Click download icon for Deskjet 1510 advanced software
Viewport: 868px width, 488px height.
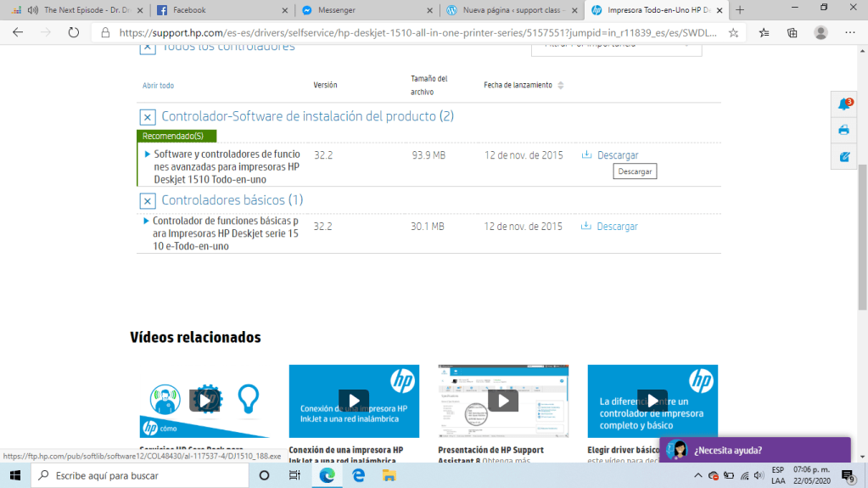coord(587,154)
